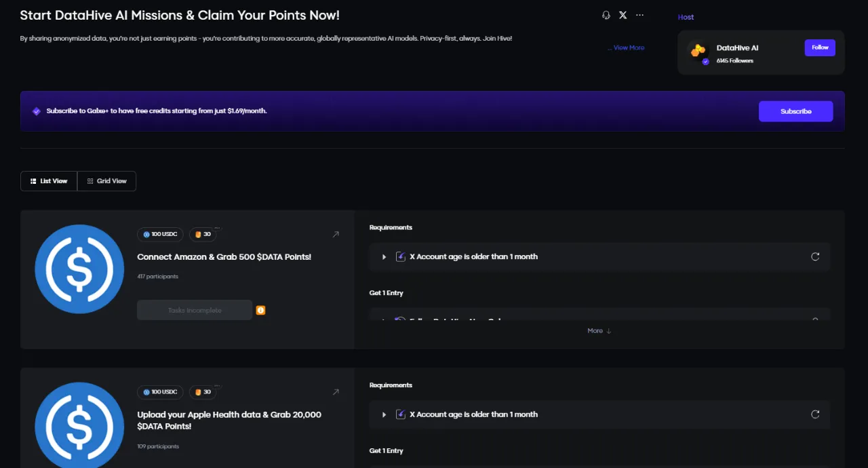Click the DataHive AI host avatar
The width and height of the screenshot is (868, 468).
click(x=698, y=52)
